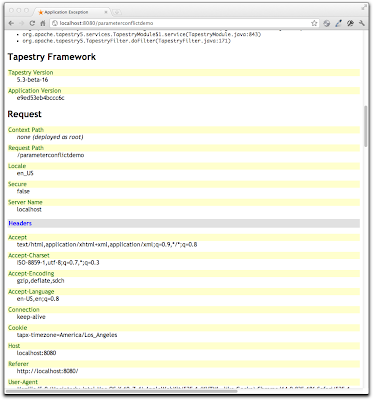Go to the home page icon
The image size is (373, 400).
pos(43,23)
